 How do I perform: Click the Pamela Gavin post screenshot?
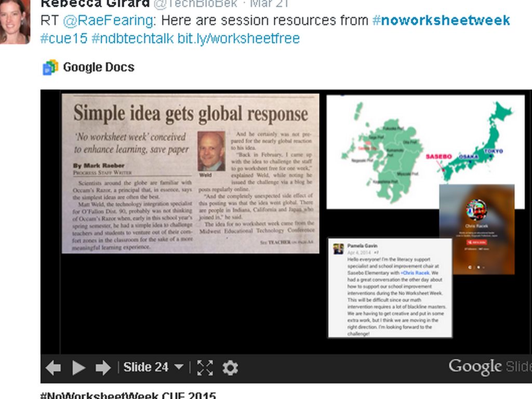390,288
